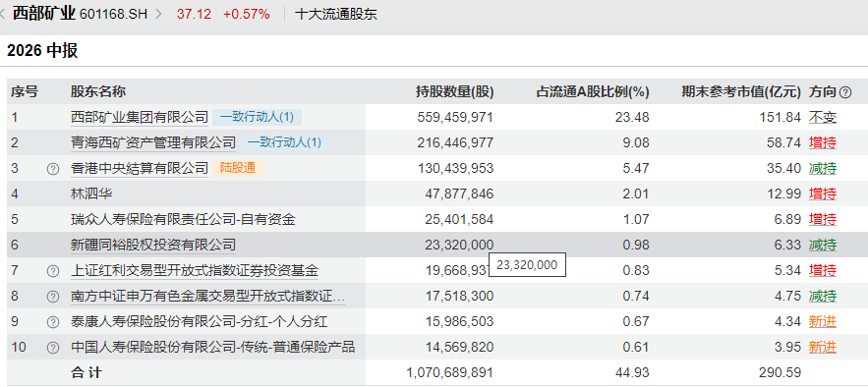Viewport: 868px width, 387px height.
Task: Open help icon beside 方向 header
Action: point(845,92)
